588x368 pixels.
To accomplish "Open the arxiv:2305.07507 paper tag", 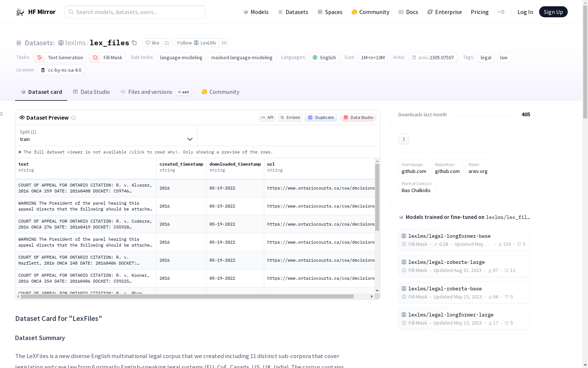I will [x=433, y=57].
